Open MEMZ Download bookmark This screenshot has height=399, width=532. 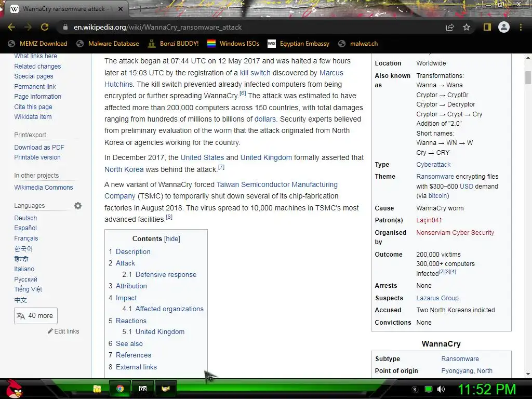[x=37, y=44]
